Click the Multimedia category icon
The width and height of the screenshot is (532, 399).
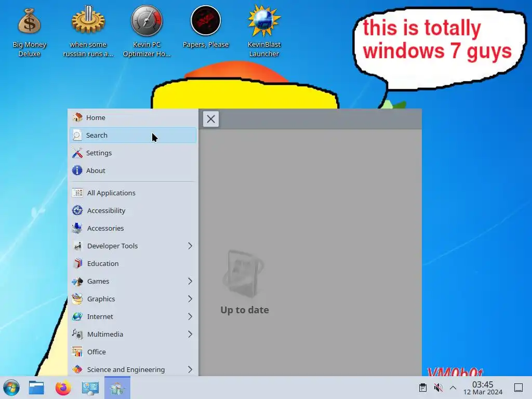[77, 334]
